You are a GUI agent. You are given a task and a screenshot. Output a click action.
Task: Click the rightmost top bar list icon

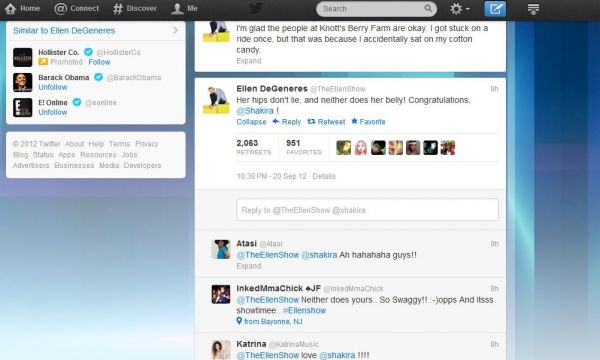(x=533, y=9)
